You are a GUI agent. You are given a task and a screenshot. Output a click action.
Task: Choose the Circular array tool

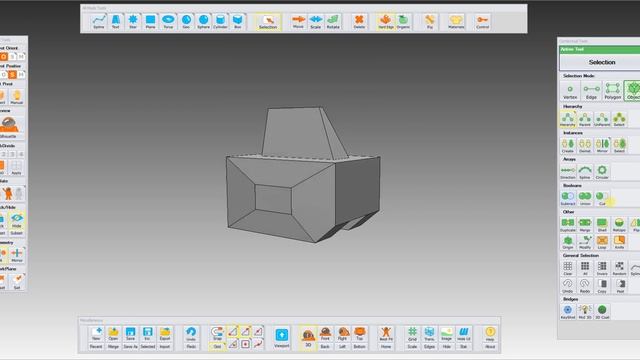pos(602,172)
